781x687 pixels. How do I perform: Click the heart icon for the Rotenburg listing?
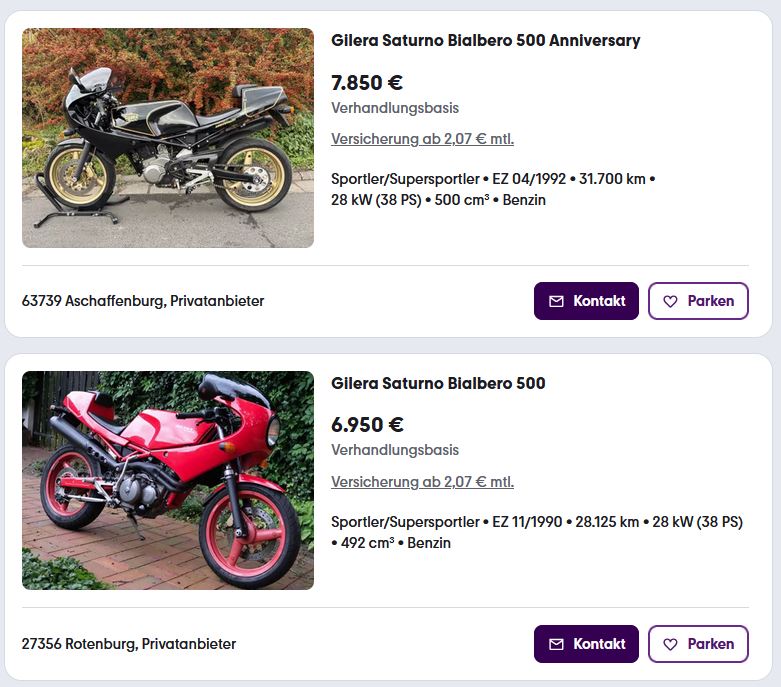(x=670, y=644)
